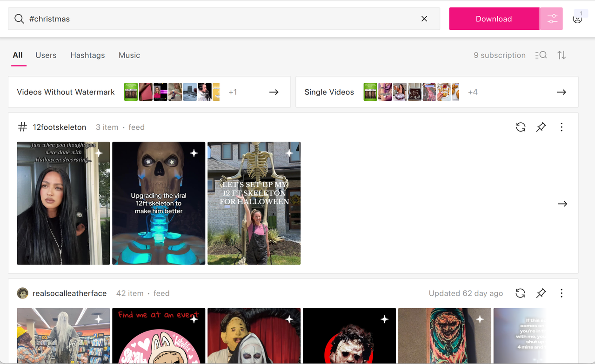
Task: Open the Michael Myers mask thumbnail
Action: pos(349,336)
